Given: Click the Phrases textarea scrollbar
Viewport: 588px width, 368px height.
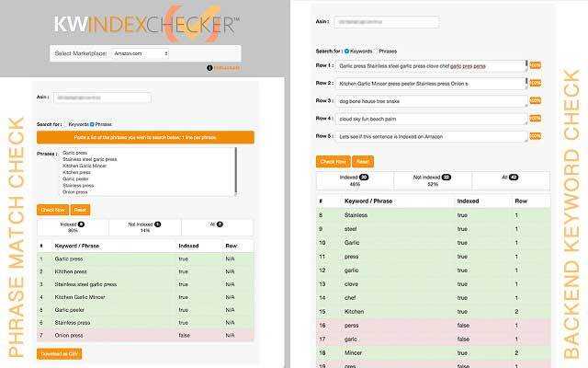Looking at the screenshot, I should [x=236, y=171].
